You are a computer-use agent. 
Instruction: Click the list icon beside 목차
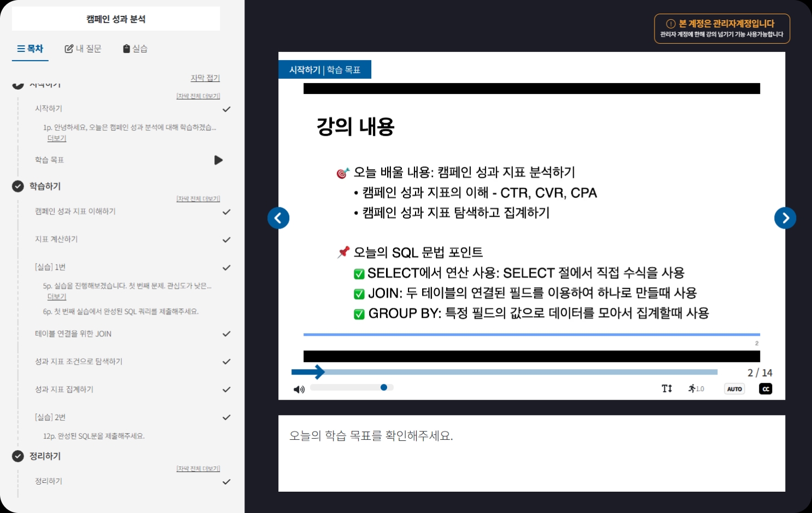pos(21,49)
